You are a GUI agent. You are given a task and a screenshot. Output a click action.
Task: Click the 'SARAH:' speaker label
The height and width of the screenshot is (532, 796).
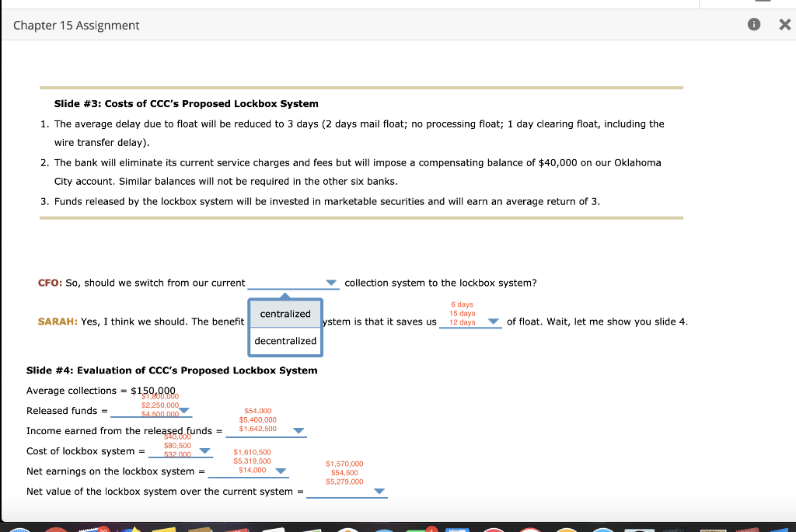(58, 322)
